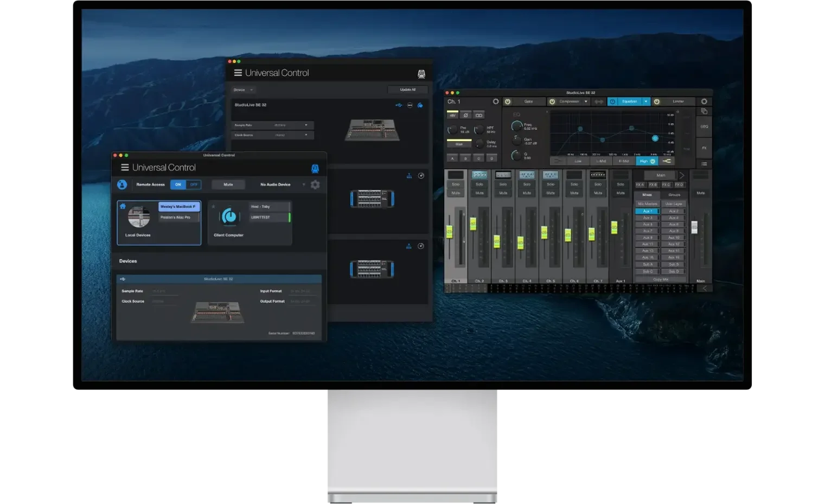This screenshot has height=504, width=825.
Task: Click the compressor/EQ order swap arrows
Action: 599,101
